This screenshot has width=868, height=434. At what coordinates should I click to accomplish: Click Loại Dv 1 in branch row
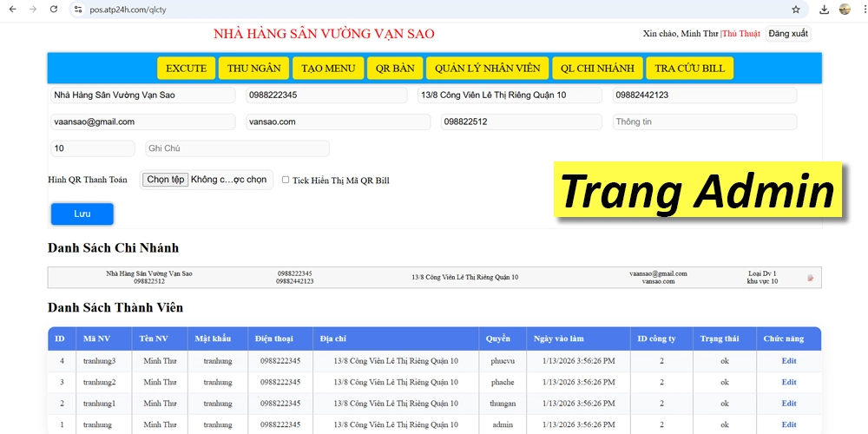(x=762, y=273)
